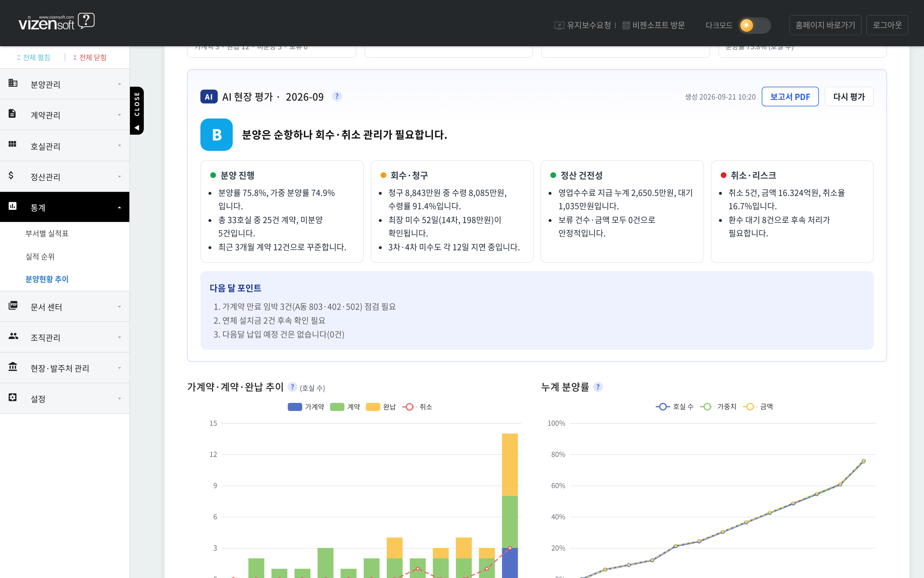
Task: Collapse sidebar with the CLOSE tab
Action: tap(137, 110)
